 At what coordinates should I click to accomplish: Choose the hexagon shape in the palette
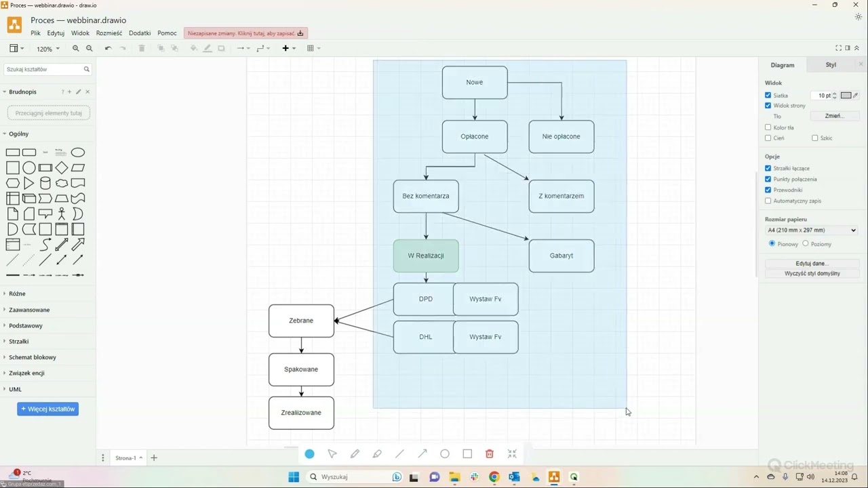click(13, 183)
